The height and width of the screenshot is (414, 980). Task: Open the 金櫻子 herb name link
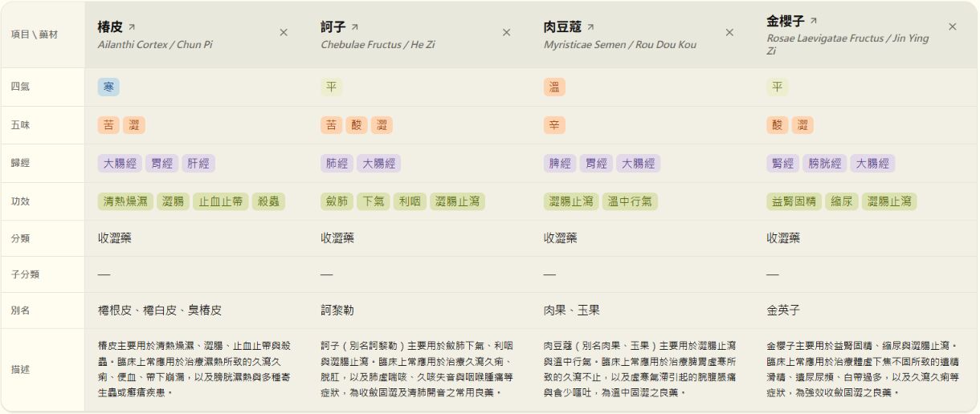pos(786,21)
